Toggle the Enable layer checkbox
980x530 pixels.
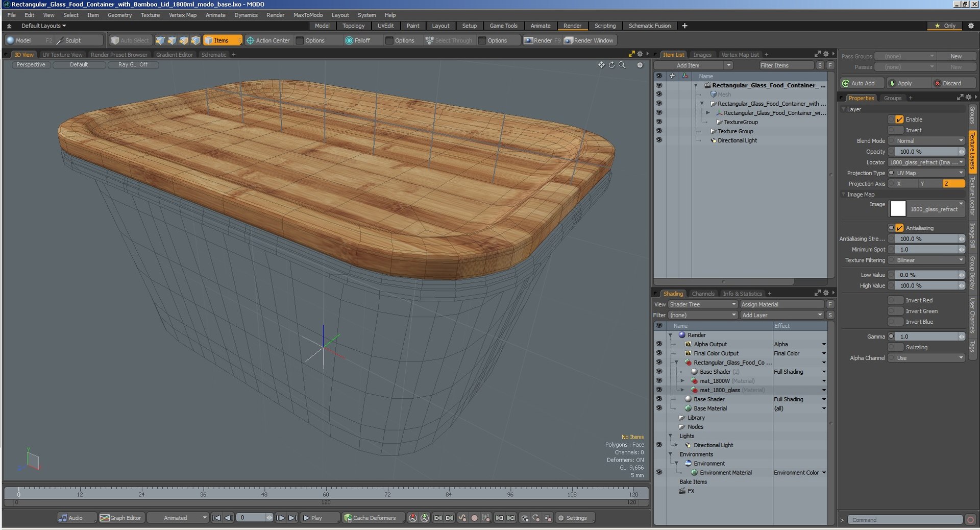(x=899, y=119)
